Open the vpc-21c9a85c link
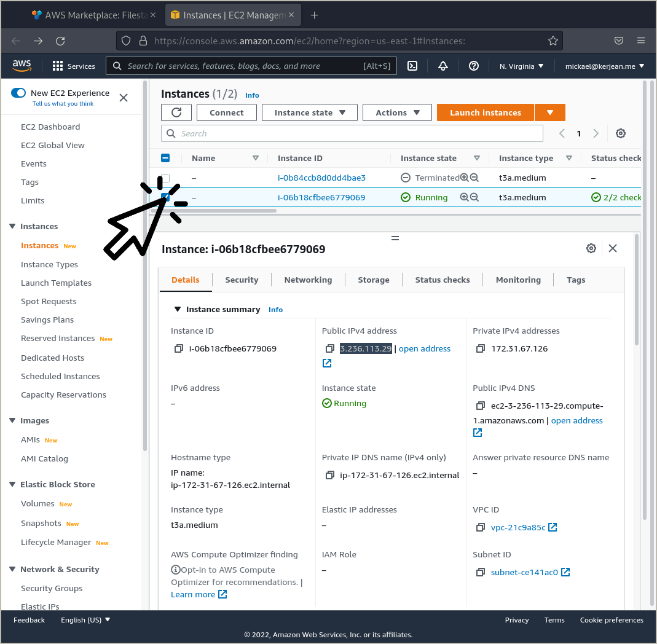Viewport: 657px width, 644px height. 518,527
